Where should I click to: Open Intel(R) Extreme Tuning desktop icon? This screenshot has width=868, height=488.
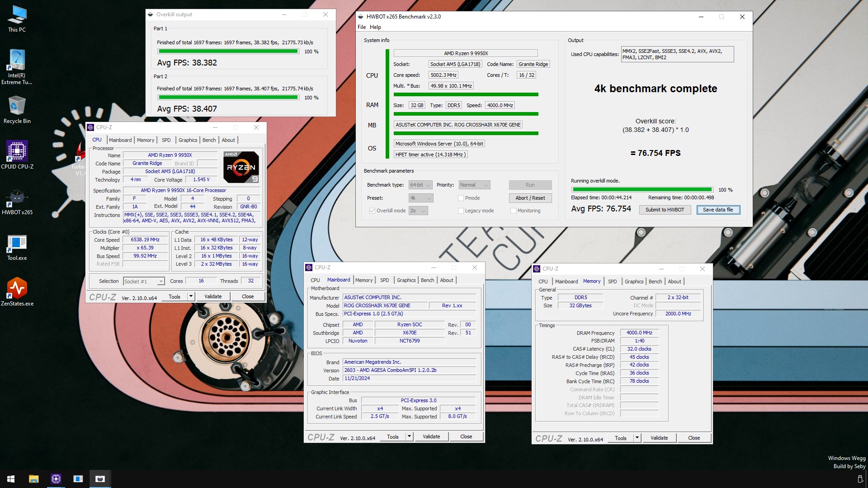pos(17,67)
